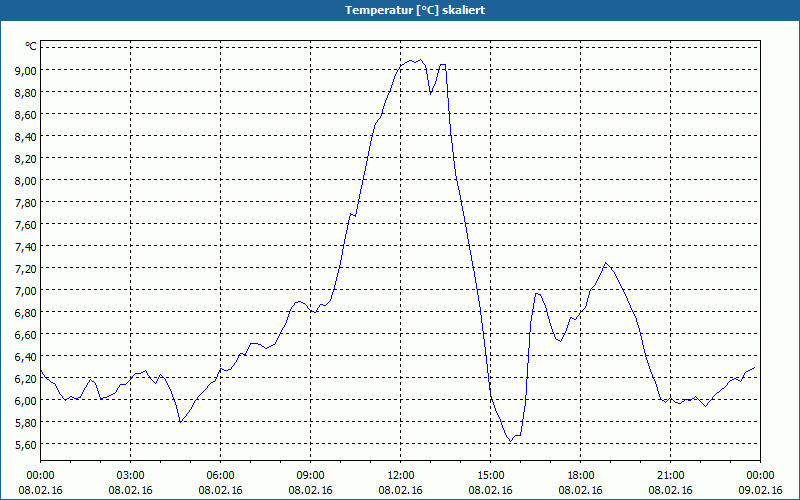Image resolution: width=800 pixels, height=500 pixels.
Task: Click the 8,40 y-axis value
Action: [x=26, y=137]
